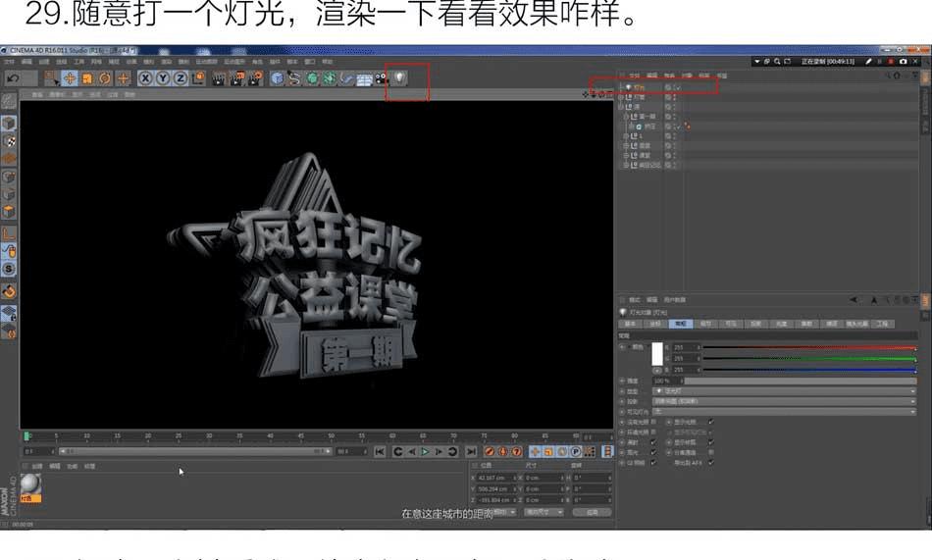Switch to the 投影 Shadow tab

click(756, 324)
